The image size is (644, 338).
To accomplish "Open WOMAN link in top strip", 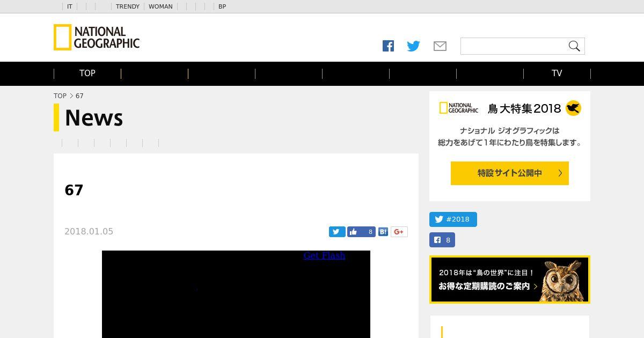I will tap(160, 6).
